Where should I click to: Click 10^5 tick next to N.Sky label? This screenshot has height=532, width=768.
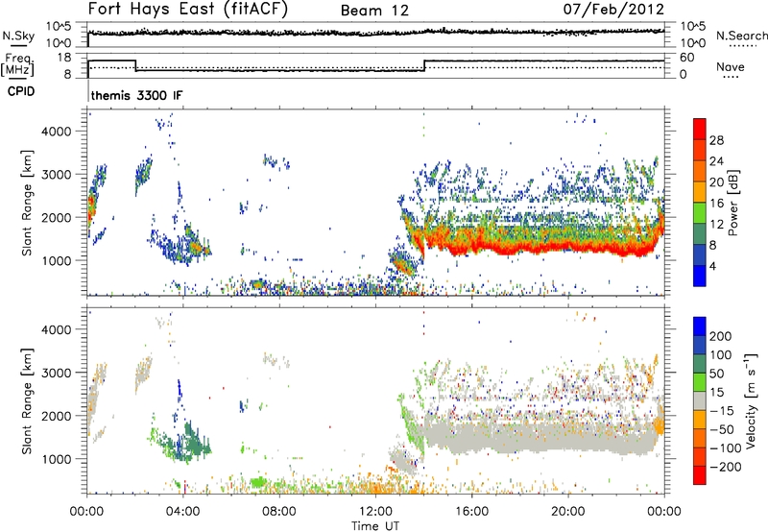(59, 27)
